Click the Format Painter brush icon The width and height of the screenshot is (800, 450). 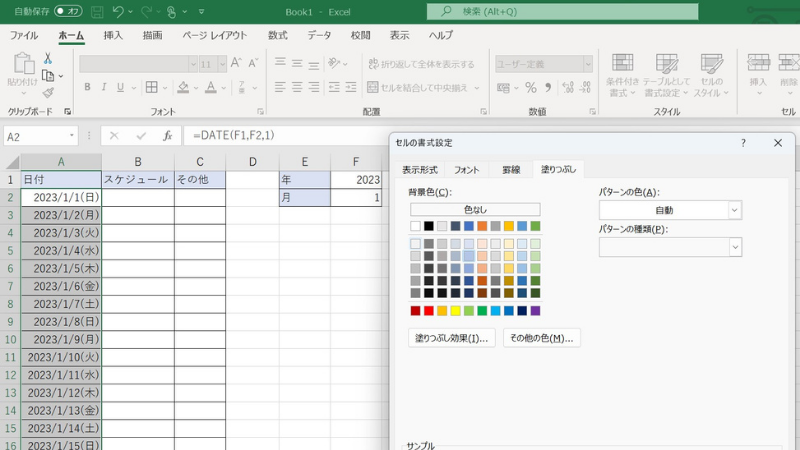pos(48,93)
